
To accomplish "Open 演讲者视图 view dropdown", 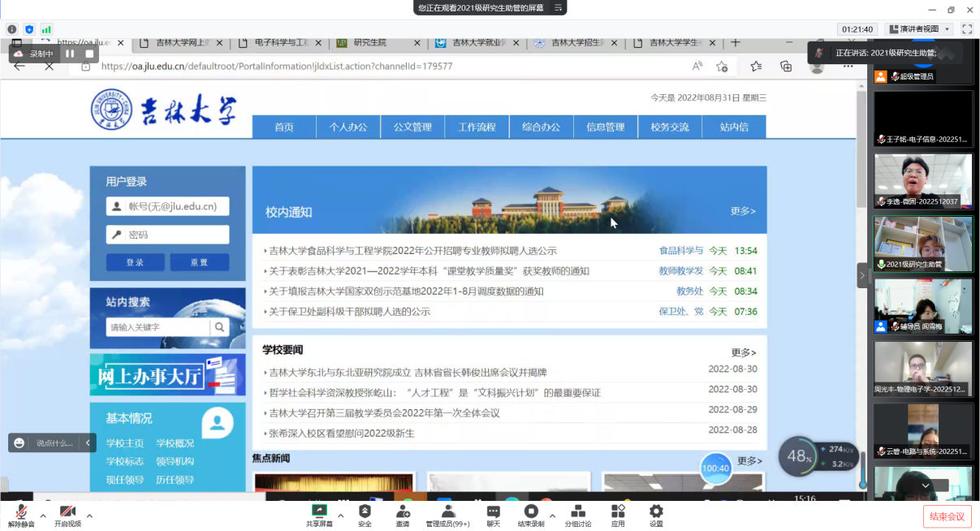I will pos(918,29).
